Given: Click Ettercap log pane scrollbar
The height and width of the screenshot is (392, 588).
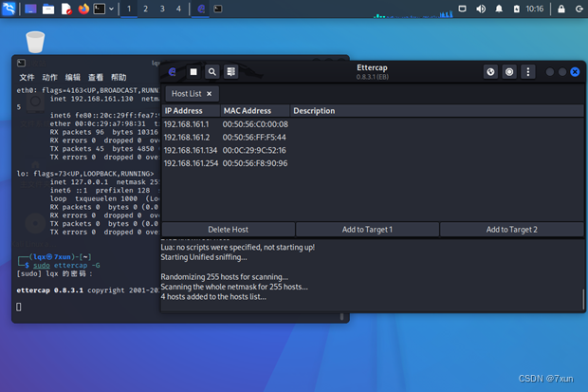Looking at the screenshot, I should point(582,299).
